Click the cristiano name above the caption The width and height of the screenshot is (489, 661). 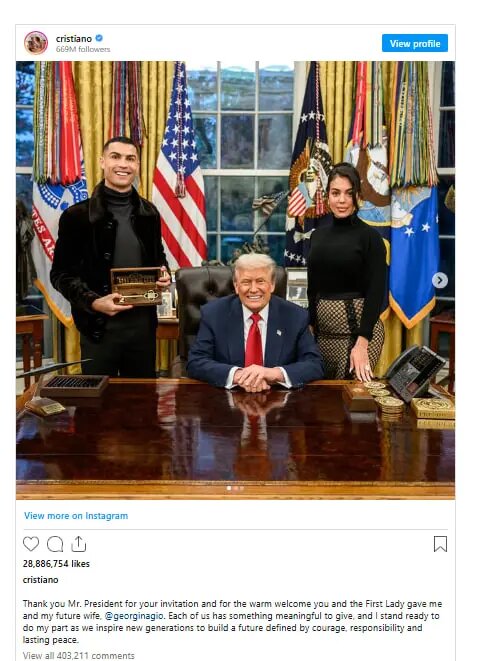tap(40, 580)
